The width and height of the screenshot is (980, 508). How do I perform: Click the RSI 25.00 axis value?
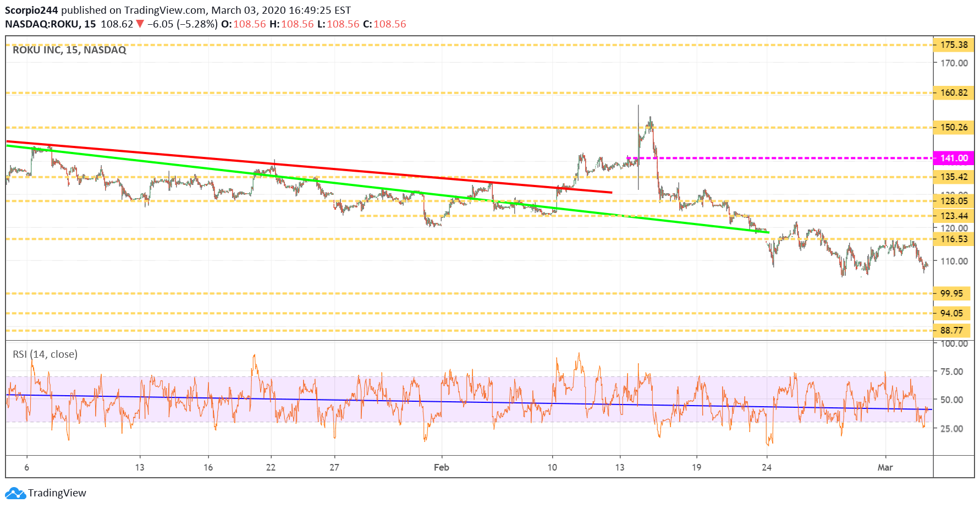coord(952,429)
